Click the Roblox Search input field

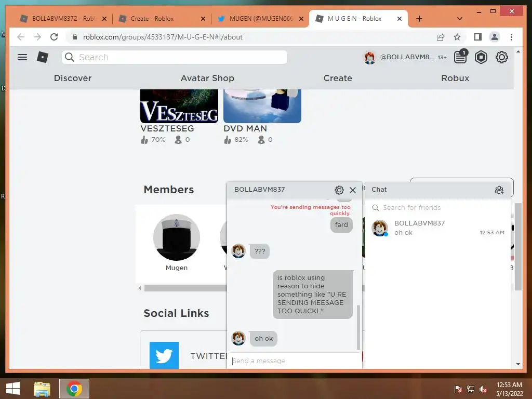pos(175,57)
